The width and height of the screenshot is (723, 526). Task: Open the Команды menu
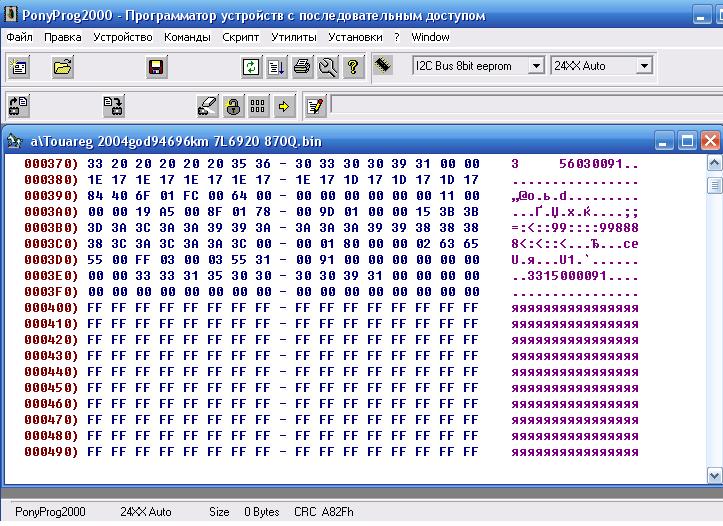(x=187, y=37)
